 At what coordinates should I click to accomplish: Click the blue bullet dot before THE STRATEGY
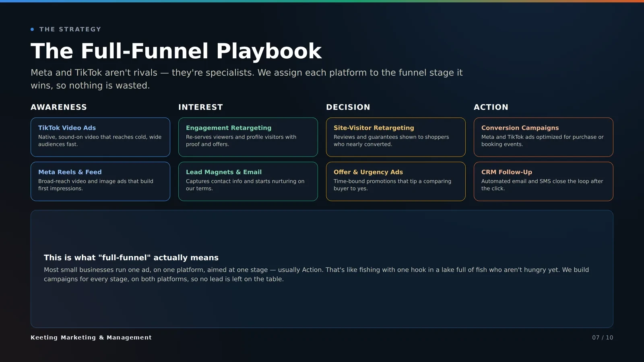click(x=32, y=29)
